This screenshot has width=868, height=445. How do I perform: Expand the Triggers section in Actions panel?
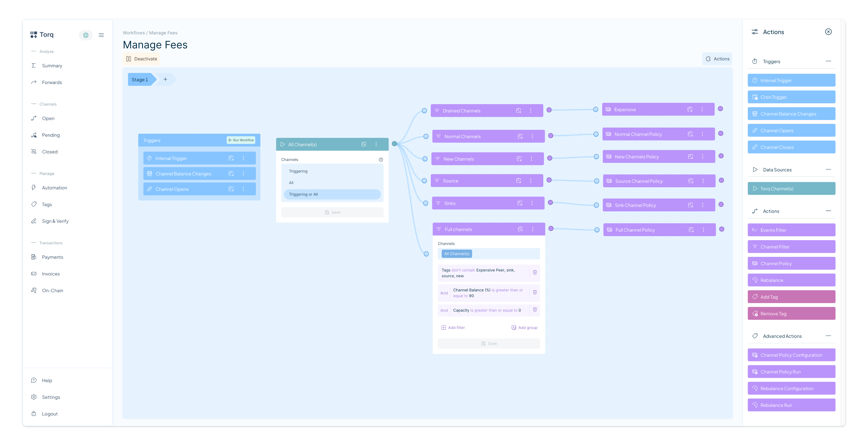[x=829, y=61]
